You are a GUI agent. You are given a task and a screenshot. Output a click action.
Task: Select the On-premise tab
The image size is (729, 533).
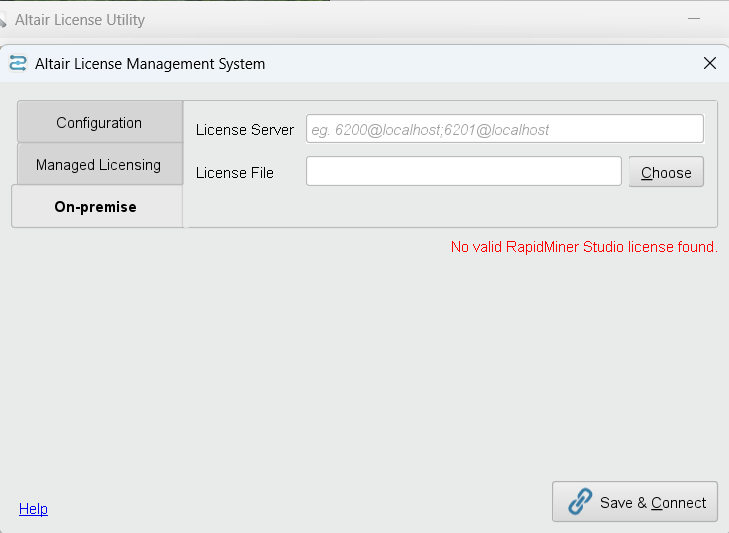coord(97,207)
